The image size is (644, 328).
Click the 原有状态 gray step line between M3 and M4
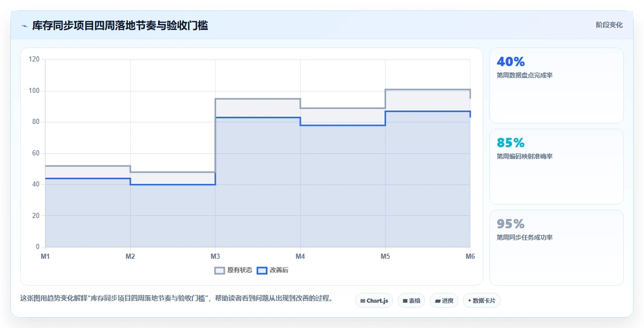pos(257,99)
